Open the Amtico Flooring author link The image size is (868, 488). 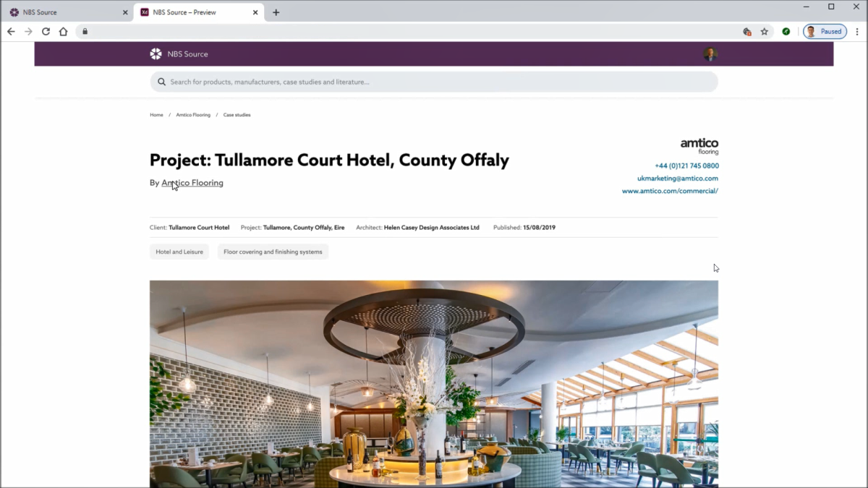(192, 183)
